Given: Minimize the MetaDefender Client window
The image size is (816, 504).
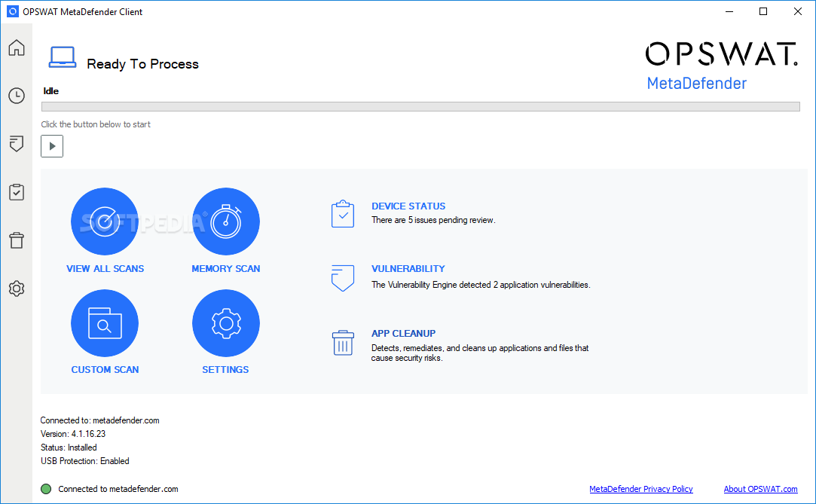Looking at the screenshot, I should 729,11.
